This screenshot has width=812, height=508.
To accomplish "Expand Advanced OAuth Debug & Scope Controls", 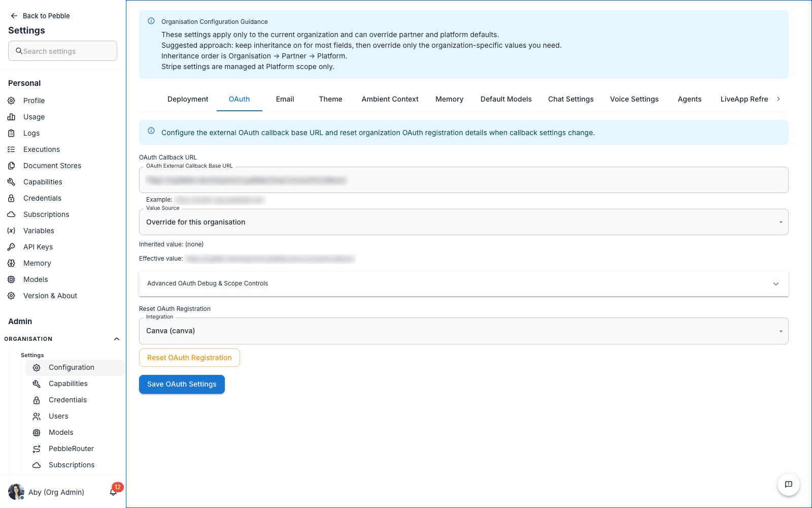I will (x=464, y=283).
